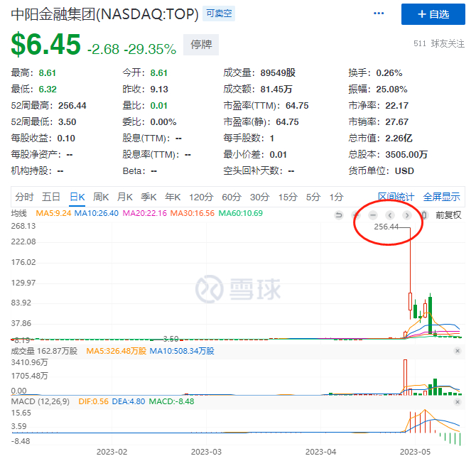The width and height of the screenshot is (476, 461).
Task: Move chart right with next arrow
Action: point(407,215)
